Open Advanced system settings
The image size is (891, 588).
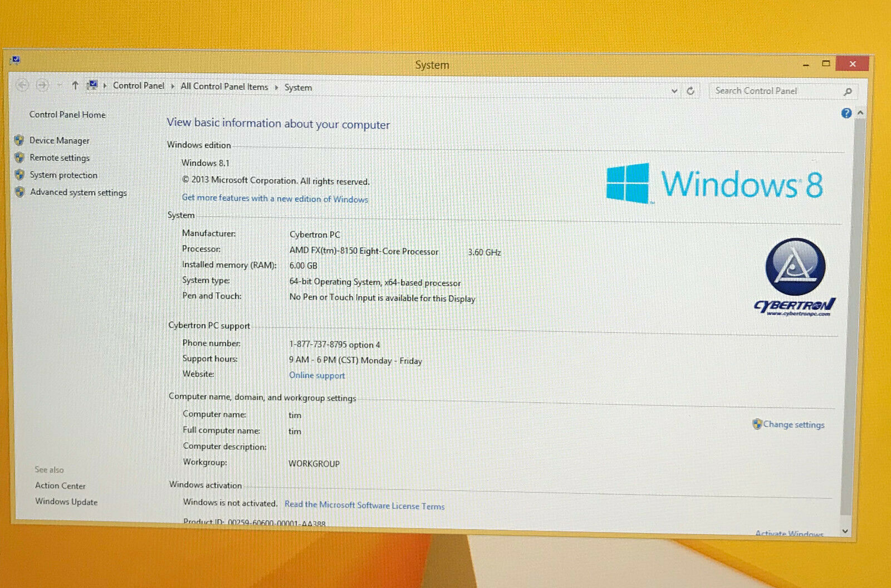[x=79, y=193]
